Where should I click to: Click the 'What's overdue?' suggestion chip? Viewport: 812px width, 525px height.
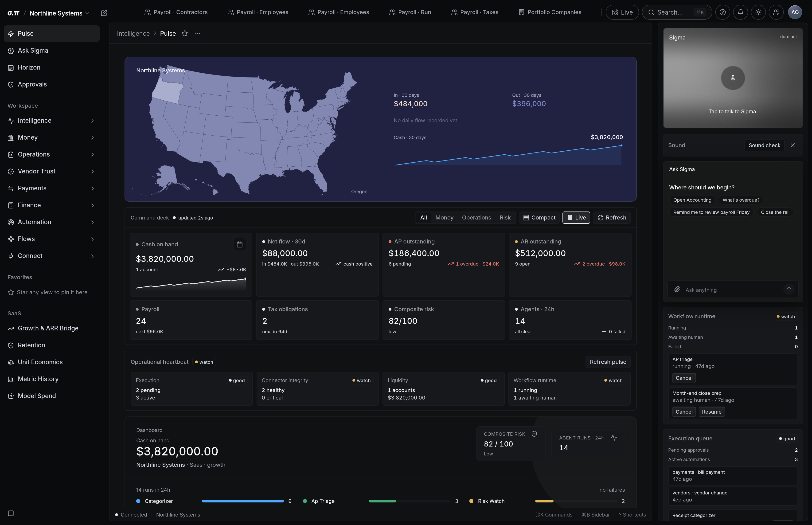tap(741, 200)
